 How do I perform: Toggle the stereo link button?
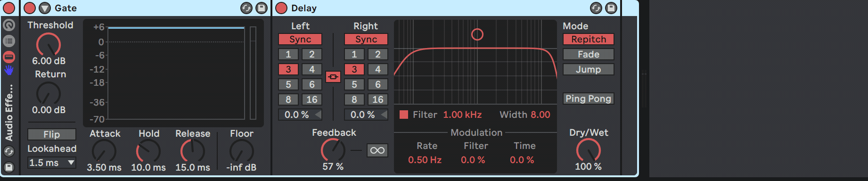pos(333,76)
